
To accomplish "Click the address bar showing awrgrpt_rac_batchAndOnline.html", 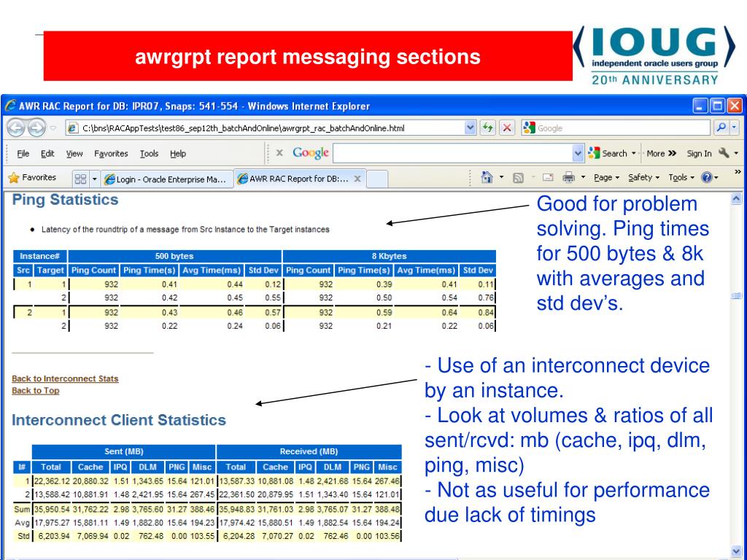I will click(265, 128).
